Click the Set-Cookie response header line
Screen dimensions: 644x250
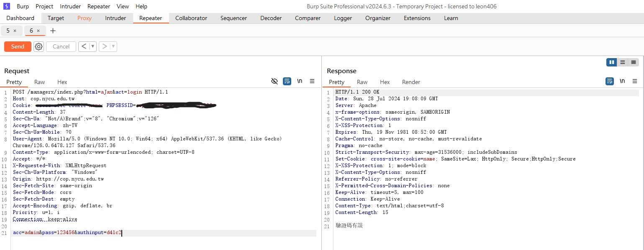coord(455,159)
